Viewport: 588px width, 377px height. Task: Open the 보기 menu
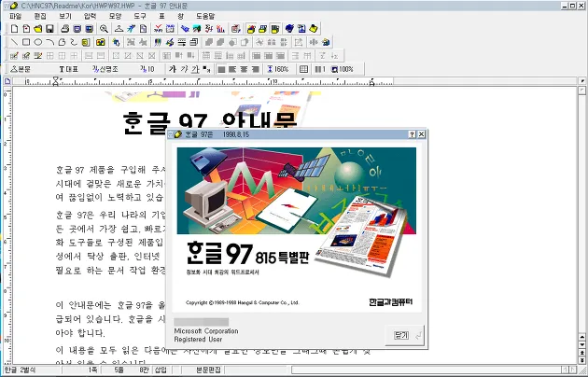65,16
